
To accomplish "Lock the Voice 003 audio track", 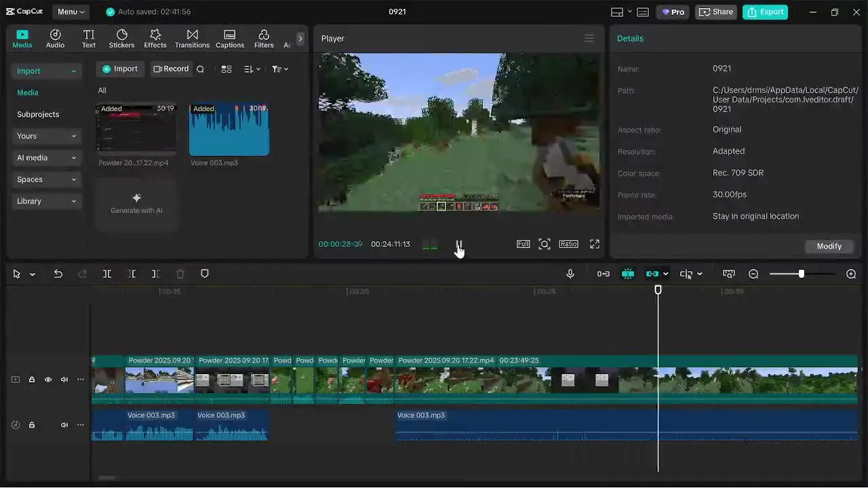I will tap(31, 425).
